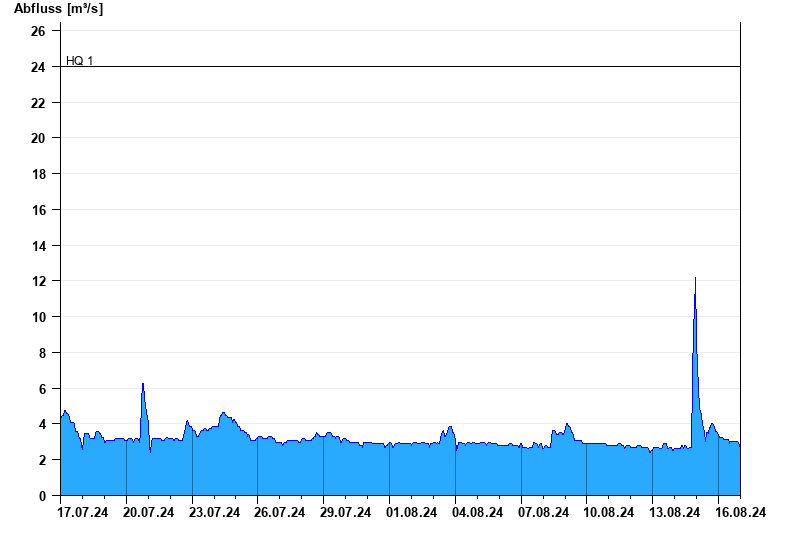Screen dimensions: 800x550
Task: Click the 29.07.24 date label
Action: coord(346,513)
